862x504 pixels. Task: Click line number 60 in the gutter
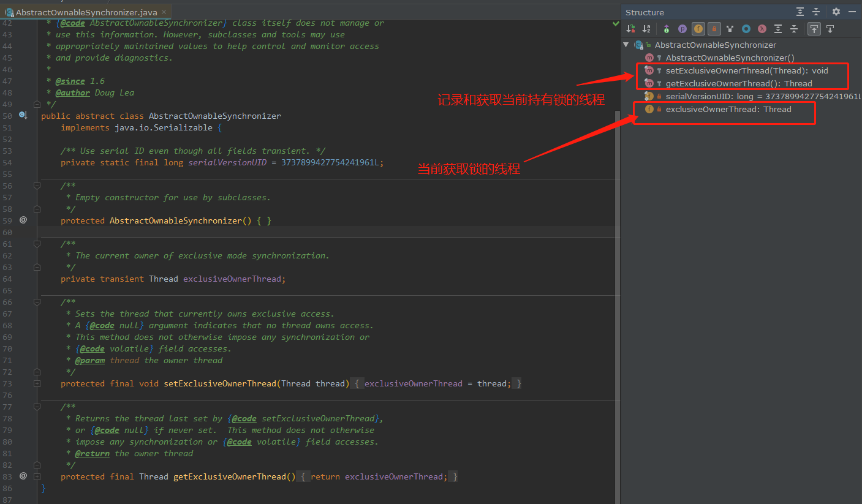coord(7,232)
